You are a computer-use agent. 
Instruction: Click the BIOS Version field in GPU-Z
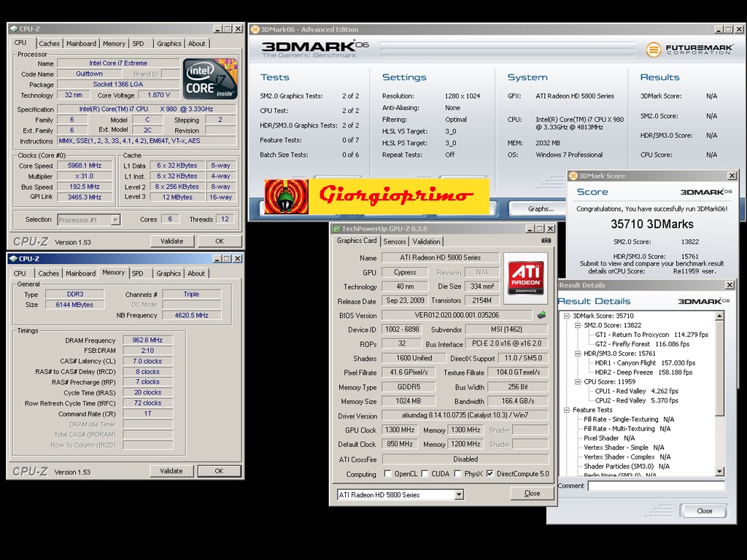(457, 315)
